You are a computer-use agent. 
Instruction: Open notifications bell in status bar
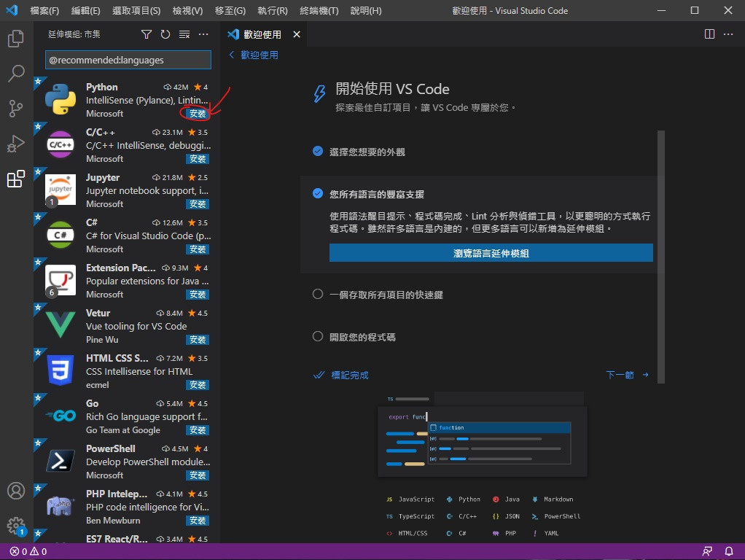tap(729, 551)
